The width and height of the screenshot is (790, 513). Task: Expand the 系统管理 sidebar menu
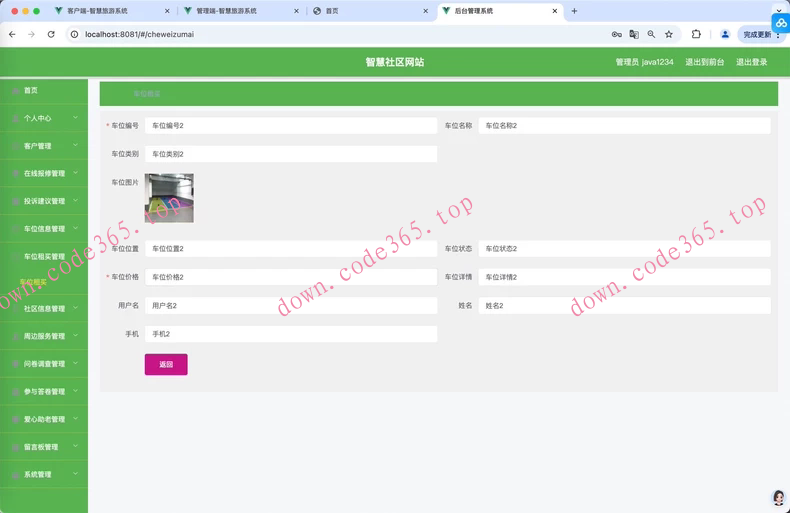click(x=43, y=474)
